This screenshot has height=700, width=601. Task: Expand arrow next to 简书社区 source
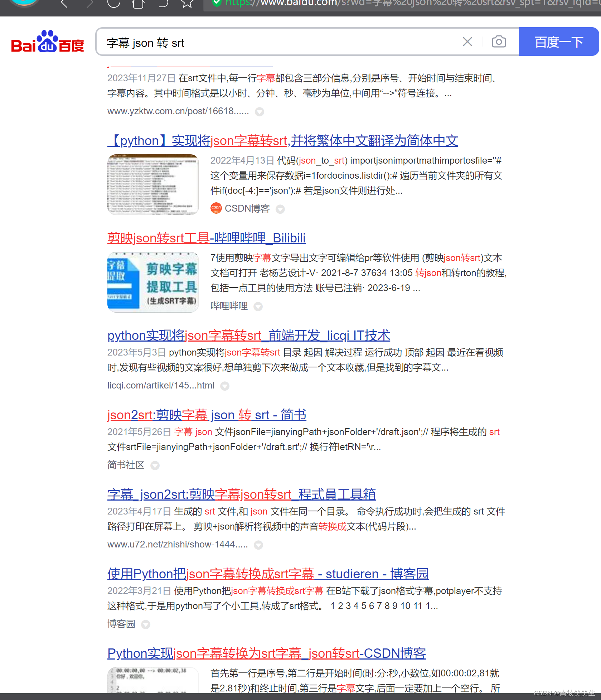tap(155, 465)
